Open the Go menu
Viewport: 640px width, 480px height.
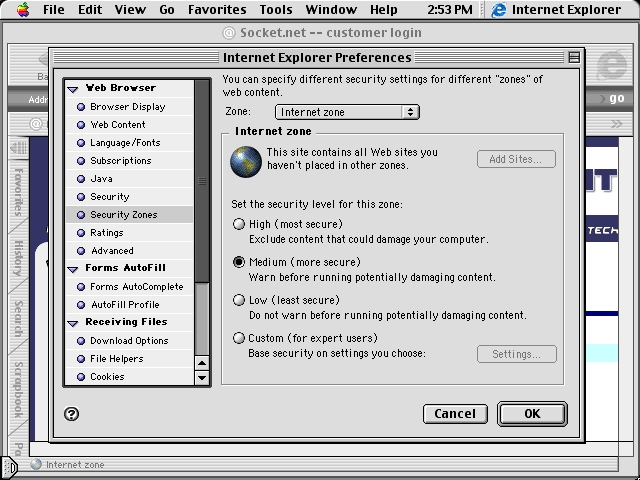167,9
